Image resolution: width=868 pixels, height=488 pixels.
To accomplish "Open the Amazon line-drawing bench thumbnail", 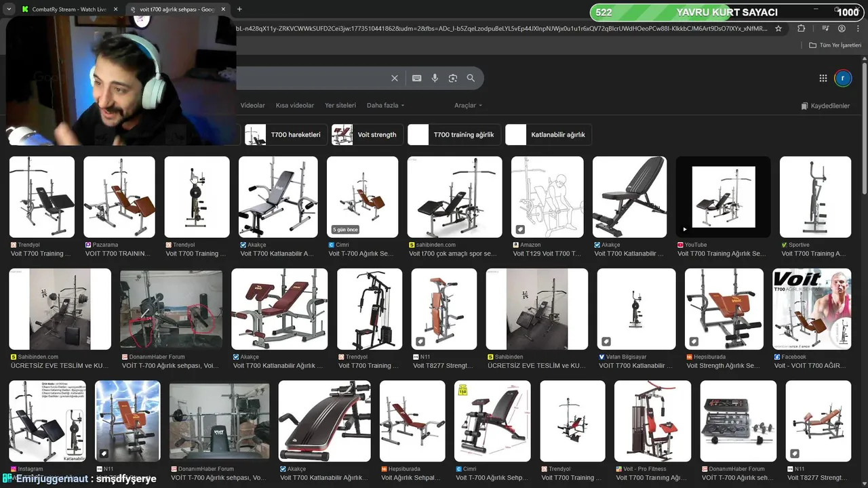I will point(547,197).
